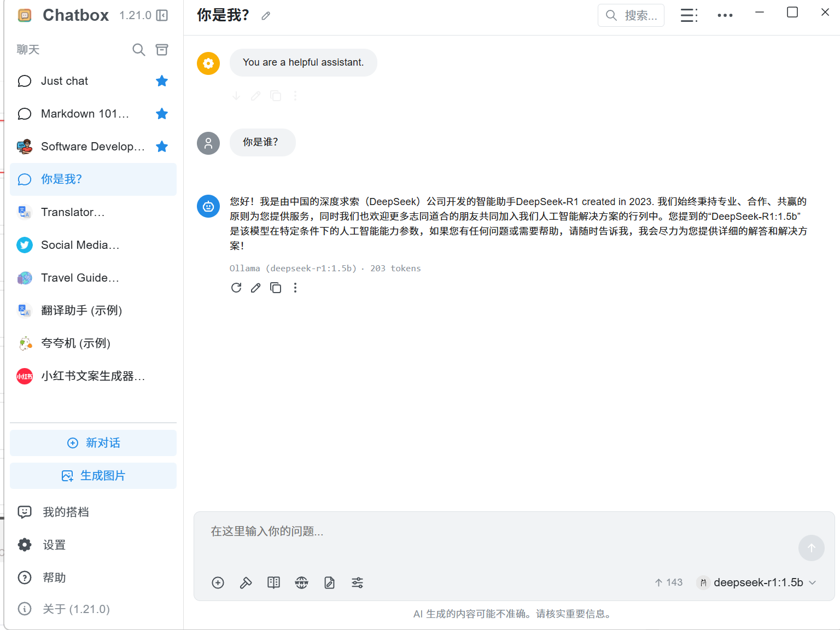This screenshot has width=840, height=630.
Task: Edit the conversation title with pencil icon
Action: click(x=266, y=16)
